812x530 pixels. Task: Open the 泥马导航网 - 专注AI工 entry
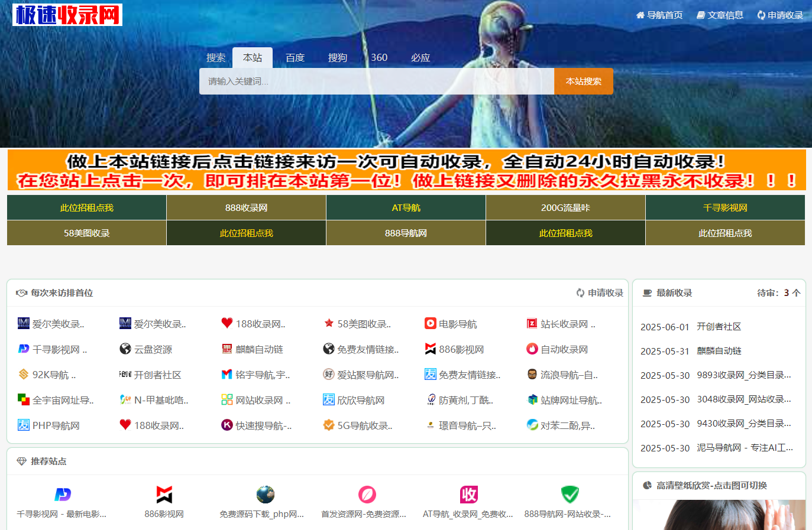(745, 448)
